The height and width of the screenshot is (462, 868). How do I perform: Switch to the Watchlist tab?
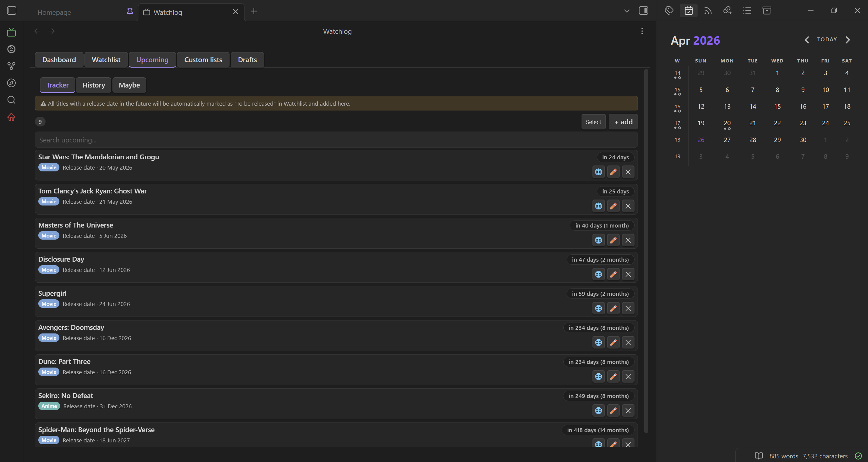[106, 60]
